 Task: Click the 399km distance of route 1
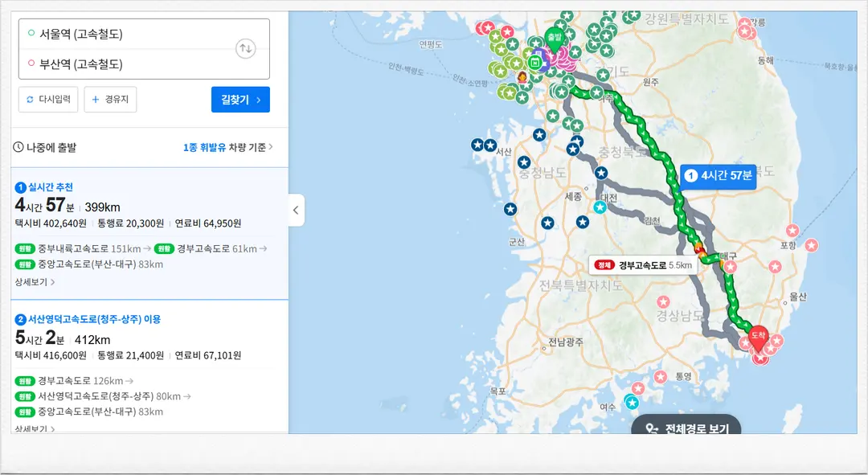[102, 207]
